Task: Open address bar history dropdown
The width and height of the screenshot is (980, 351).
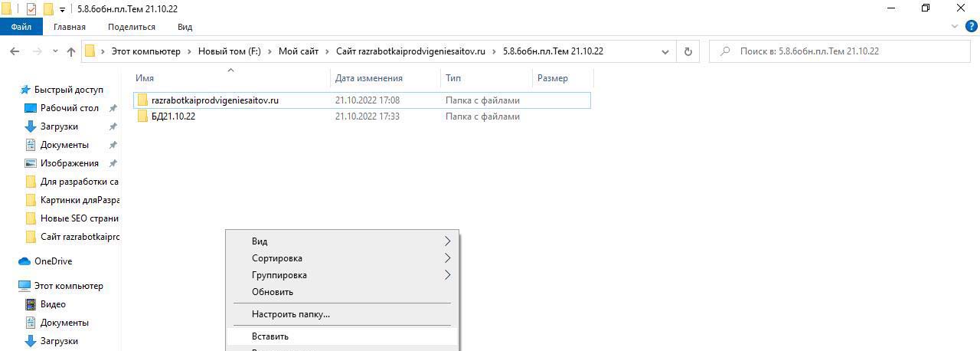Action: coord(665,51)
